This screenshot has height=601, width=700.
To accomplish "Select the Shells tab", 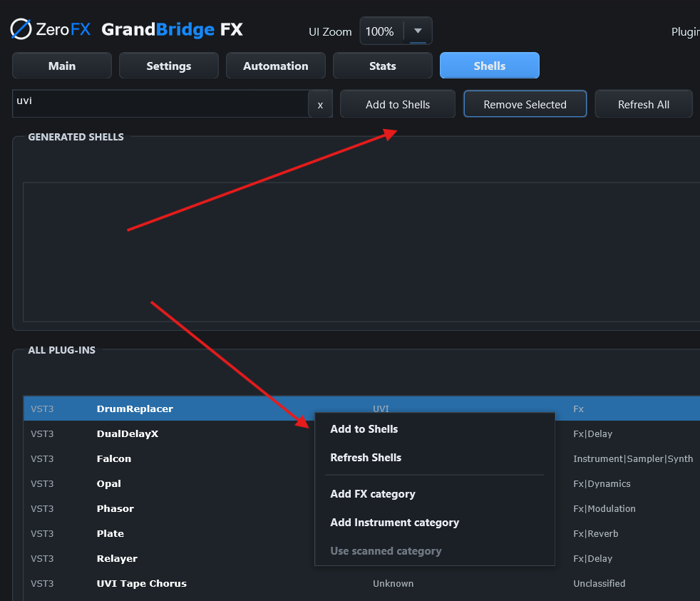I will pos(489,66).
